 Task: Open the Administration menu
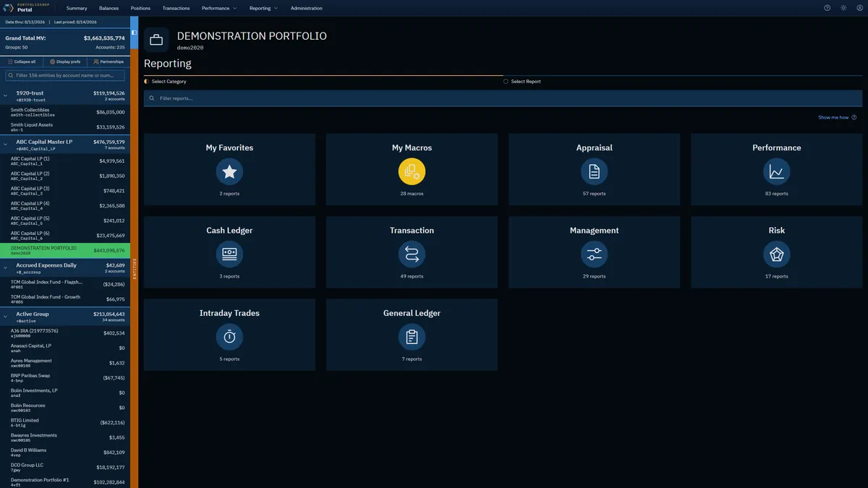(x=307, y=8)
